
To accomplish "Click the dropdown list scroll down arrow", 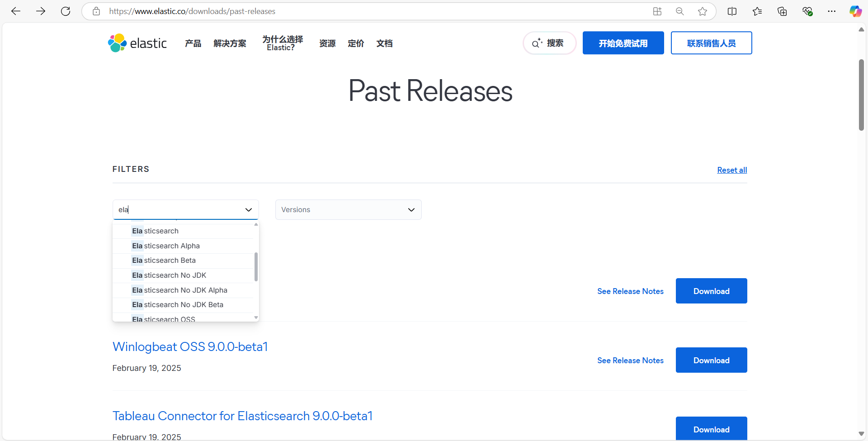I will pyautogui.click(x=256, y=318).
